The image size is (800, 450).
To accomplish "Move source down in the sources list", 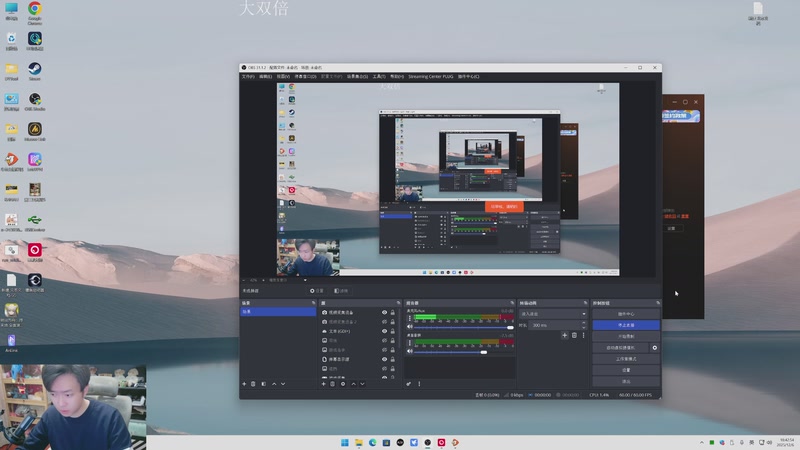I will tap(362, 384).
